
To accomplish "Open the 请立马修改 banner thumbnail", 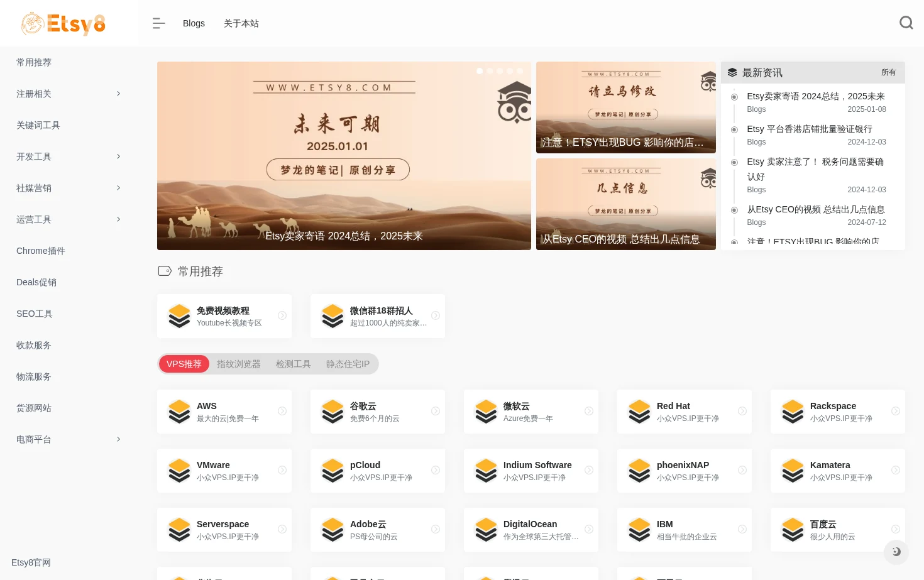I will pos(626,107).
